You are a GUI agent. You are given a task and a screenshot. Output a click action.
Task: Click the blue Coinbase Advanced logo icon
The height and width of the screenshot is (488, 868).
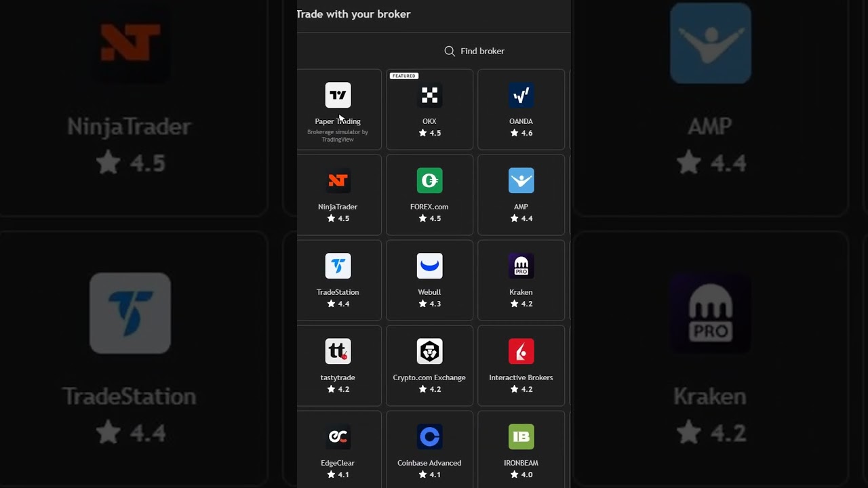429,437
